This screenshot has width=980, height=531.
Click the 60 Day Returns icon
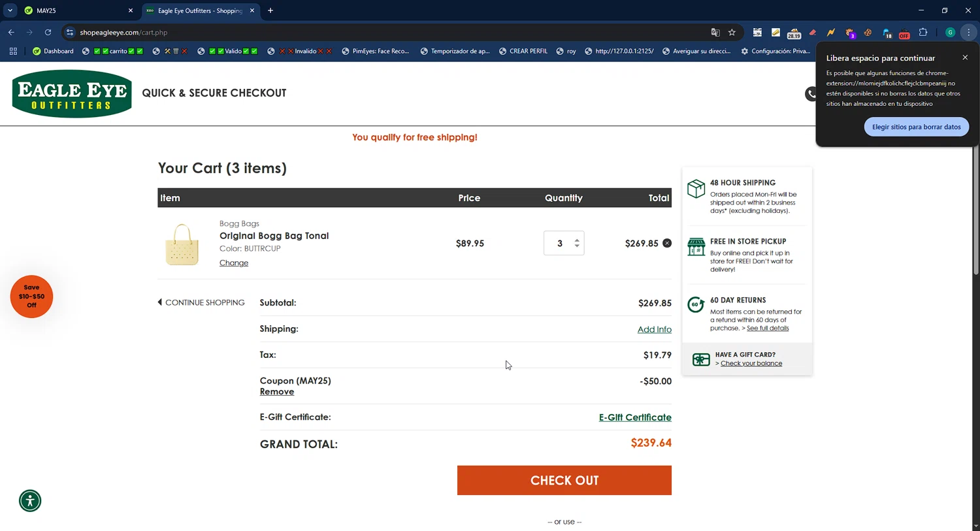(x=696, y=304)
